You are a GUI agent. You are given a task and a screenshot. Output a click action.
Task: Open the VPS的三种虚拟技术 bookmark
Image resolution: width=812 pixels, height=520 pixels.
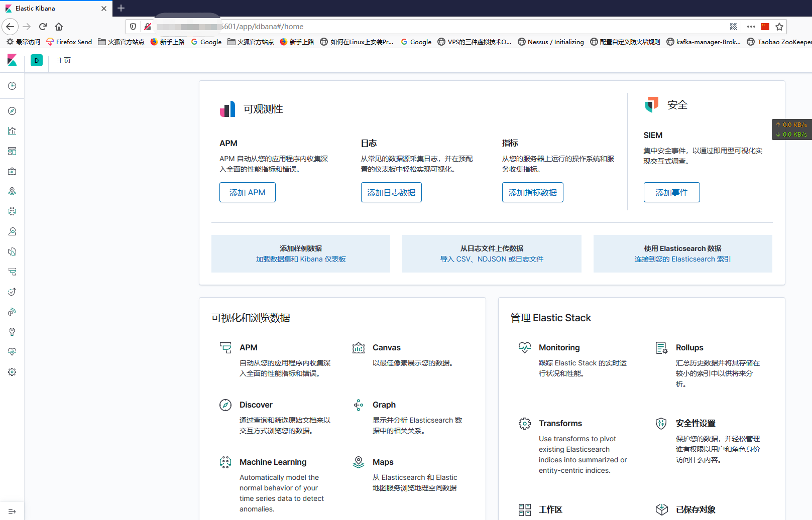[x=475, y=42]
